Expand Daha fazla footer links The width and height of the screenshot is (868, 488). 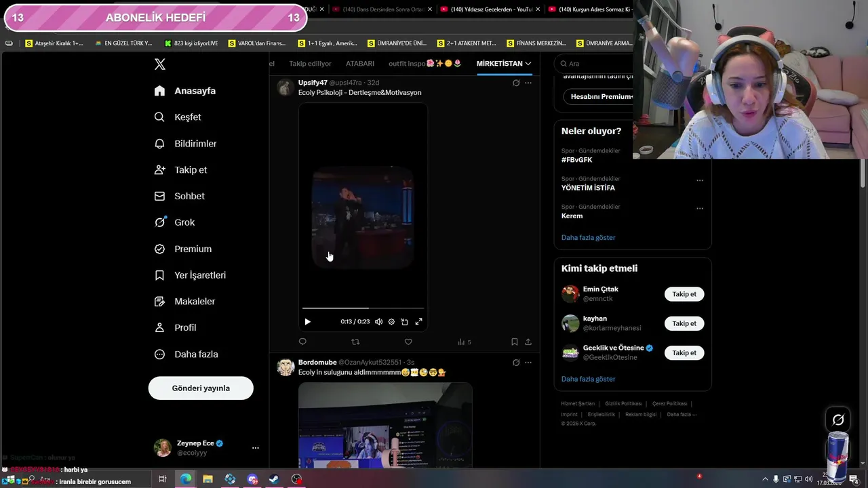coord(682,415)
